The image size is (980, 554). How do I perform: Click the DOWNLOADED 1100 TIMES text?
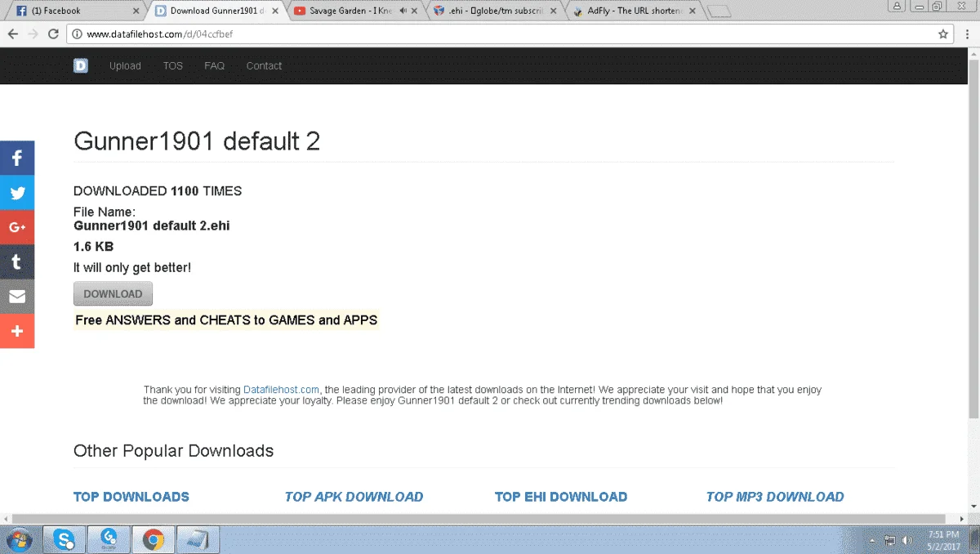pos(158,191)
